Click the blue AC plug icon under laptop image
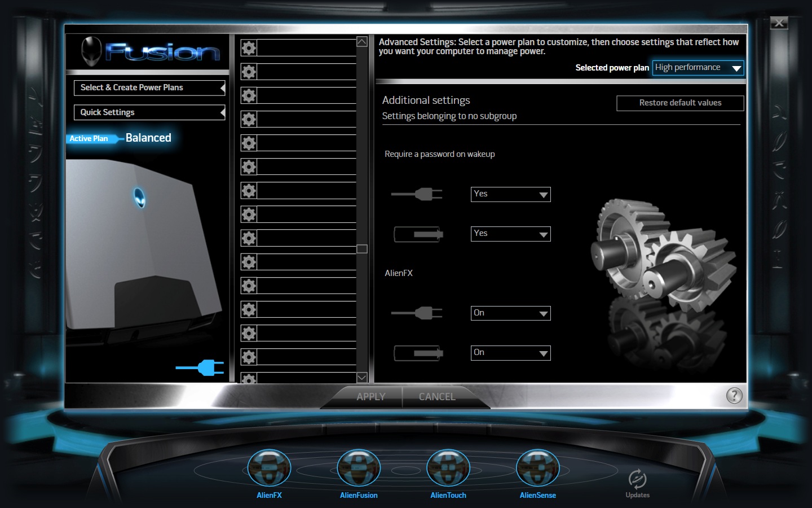Screen dimensions: 812x508 (200, 368)
